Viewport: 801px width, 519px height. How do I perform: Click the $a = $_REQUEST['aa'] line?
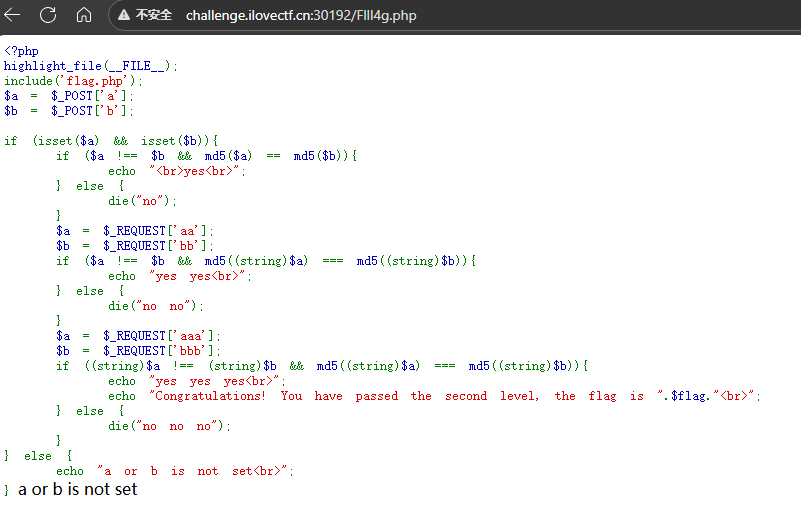click(135, 231)
